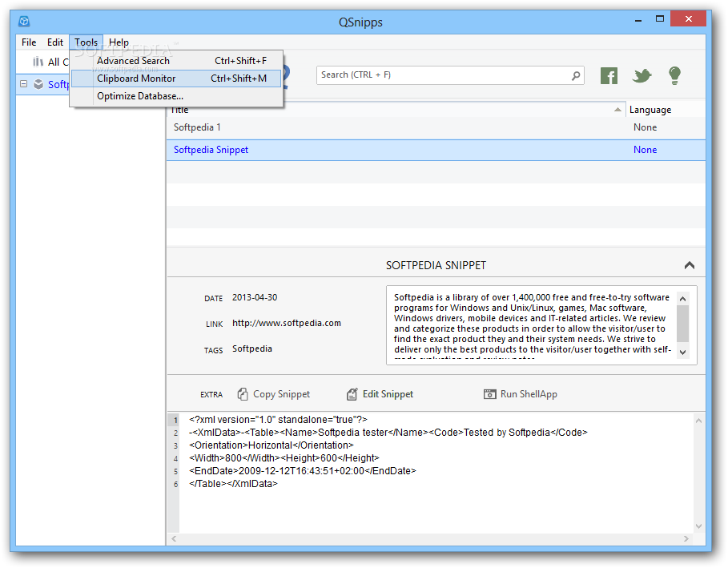Screen dimensions: 728x568
Task: Click Copy Snippet button label
Action: point(281,394)
